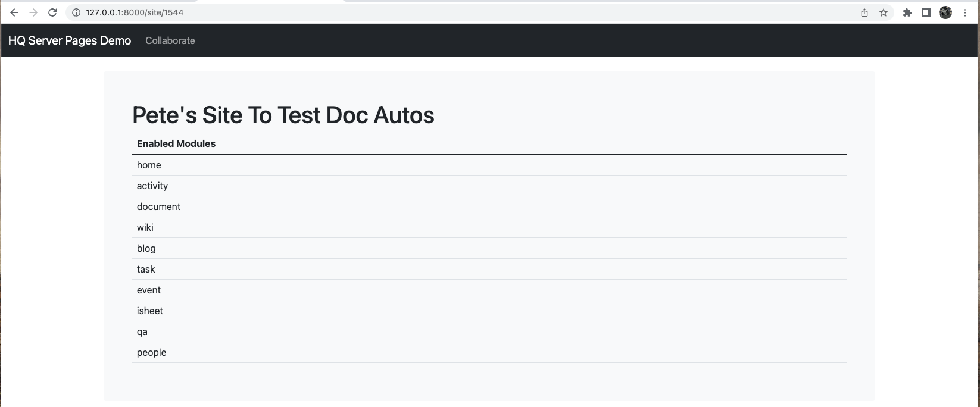
Task: Bookmark this page with the star
Action: 884,12
